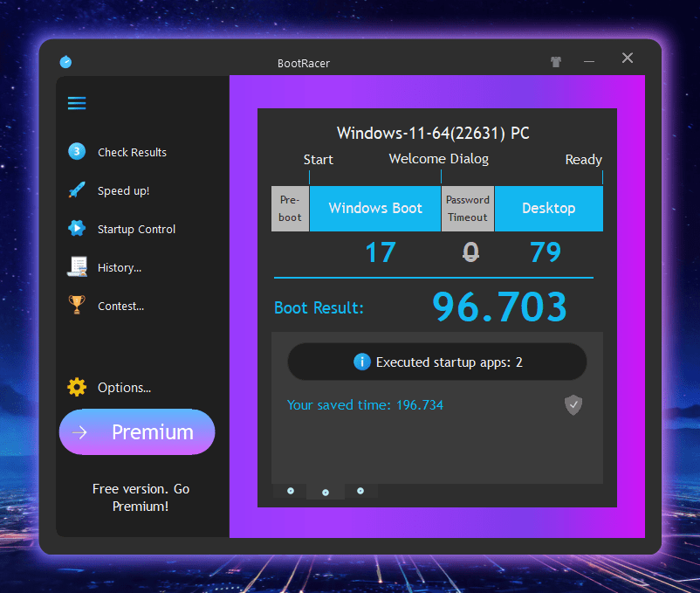
Task: Click the Contest trophy icon
Action: pos(77,305)
